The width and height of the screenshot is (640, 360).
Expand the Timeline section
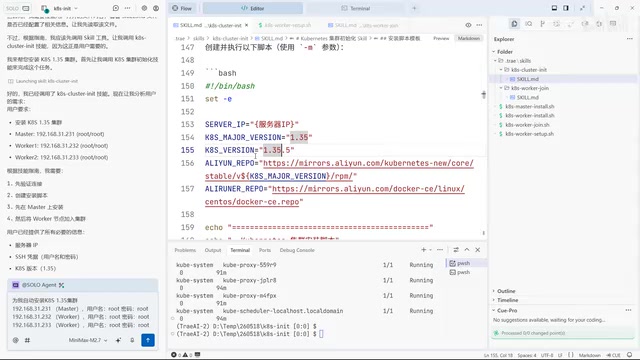(x=506, y=300)
